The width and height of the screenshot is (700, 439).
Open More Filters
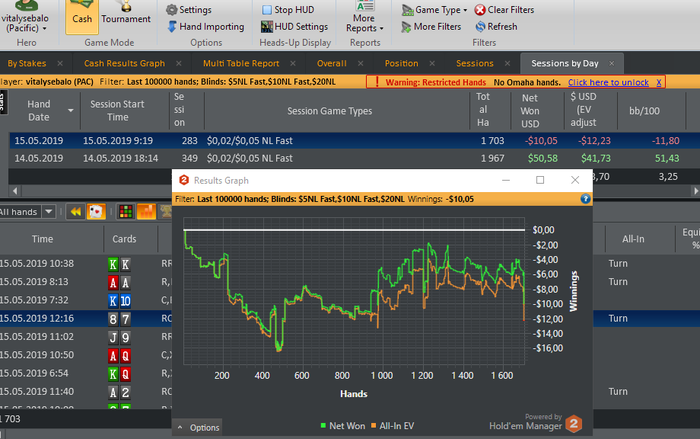431,26
